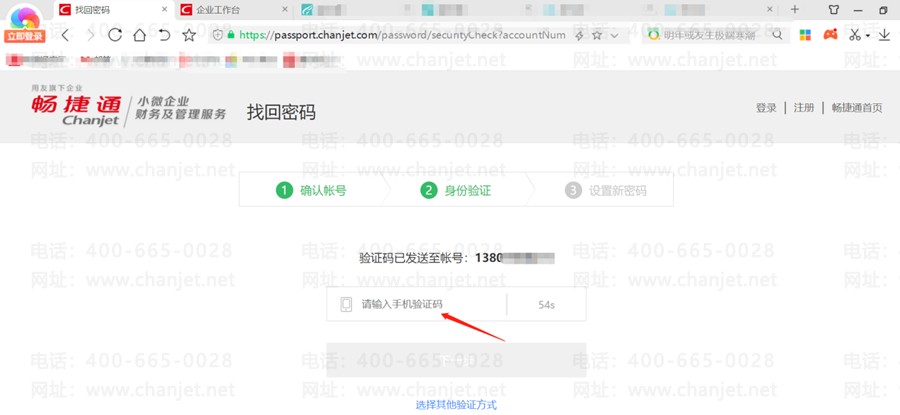The image size is (900, 415).
Task: Expand the scissors tool dropdown arrow
Action: click(867, 36)
